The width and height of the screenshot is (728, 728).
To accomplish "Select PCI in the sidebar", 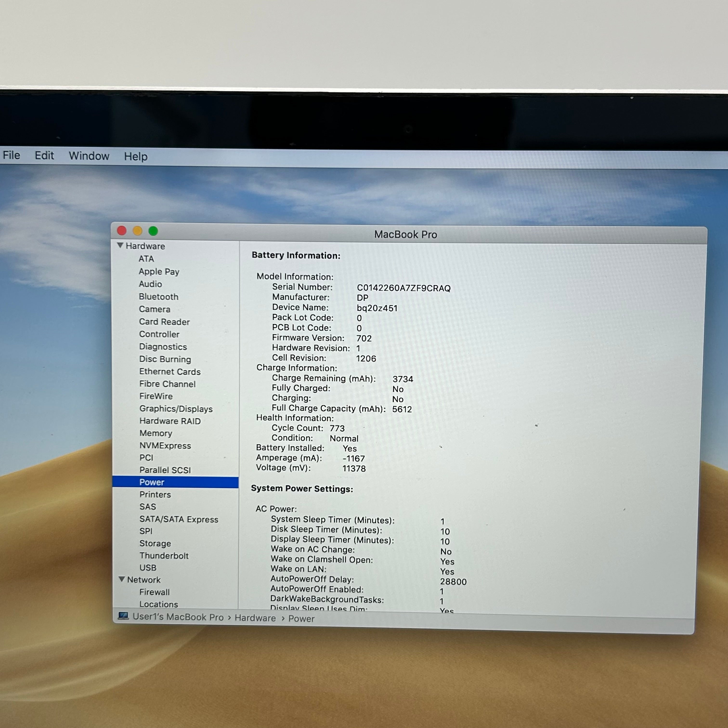I will coord(147,458).
